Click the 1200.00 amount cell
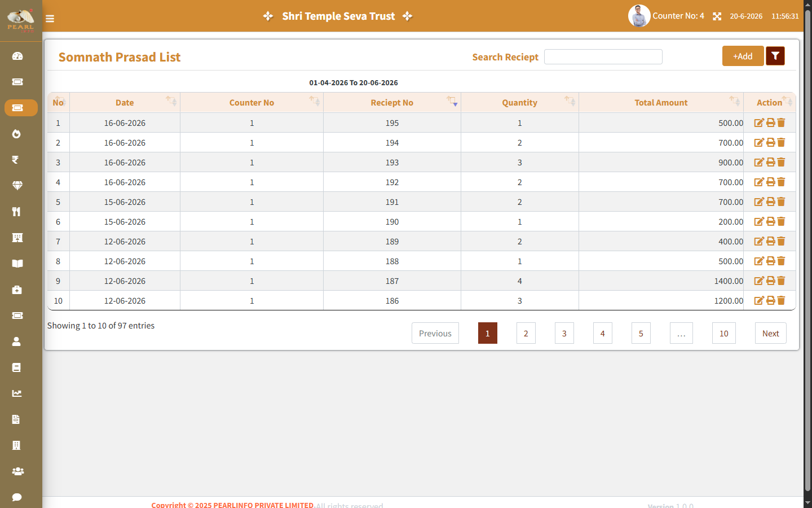This screenshot has height=508, width=812. pyautogui.click(x=661, y=300)
